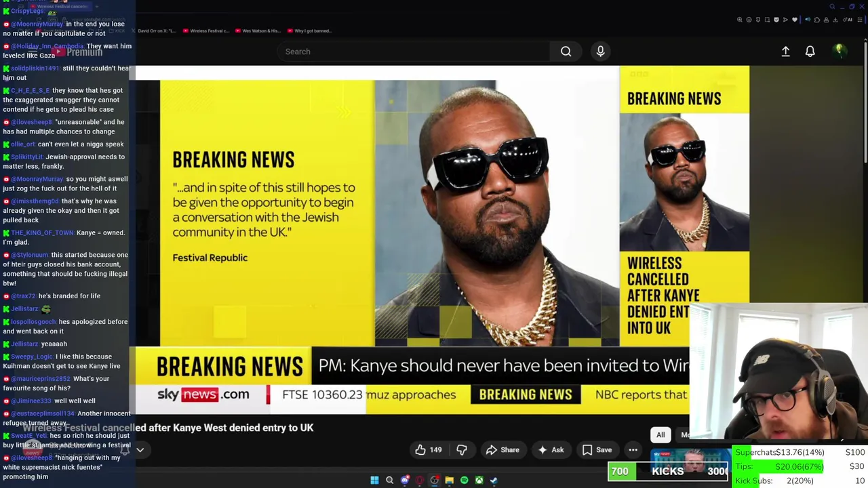Open YouTube notifications bell
Screen dimensions: 868x488
[810, 52]
